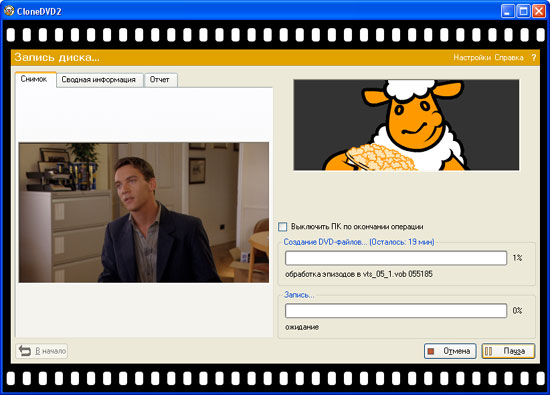Open the Отчет tab

click(160, 80)
